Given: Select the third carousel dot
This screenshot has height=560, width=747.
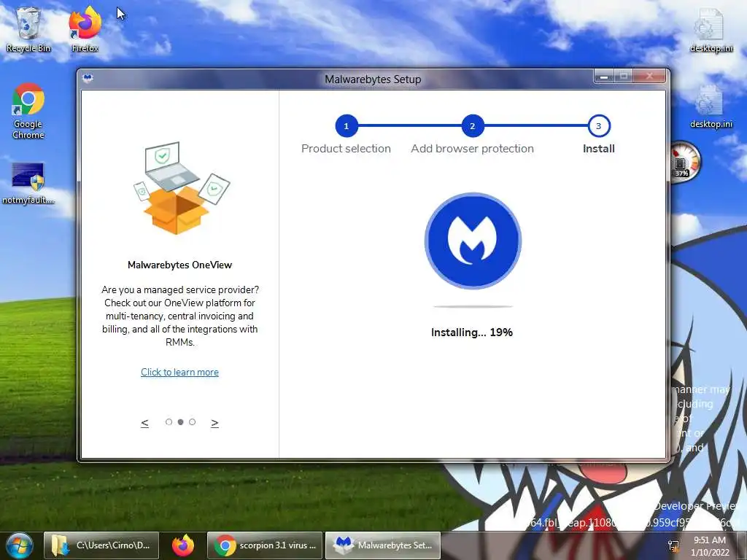Looking at the screenshot, I should coord(192,422).
